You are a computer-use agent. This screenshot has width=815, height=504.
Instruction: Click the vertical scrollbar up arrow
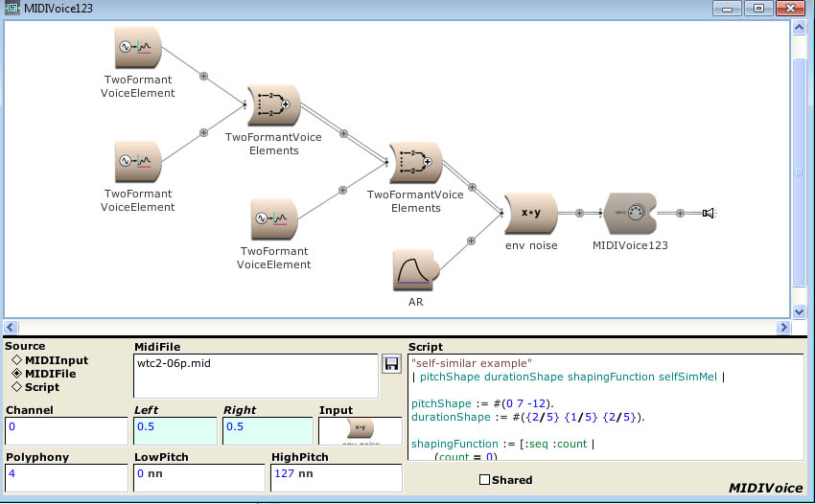(799, 27)
